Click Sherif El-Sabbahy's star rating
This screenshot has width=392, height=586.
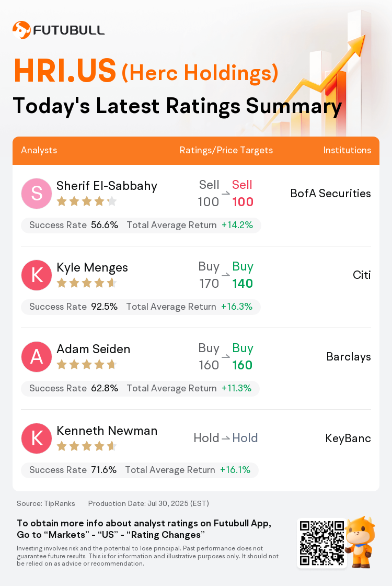[87, 202]
